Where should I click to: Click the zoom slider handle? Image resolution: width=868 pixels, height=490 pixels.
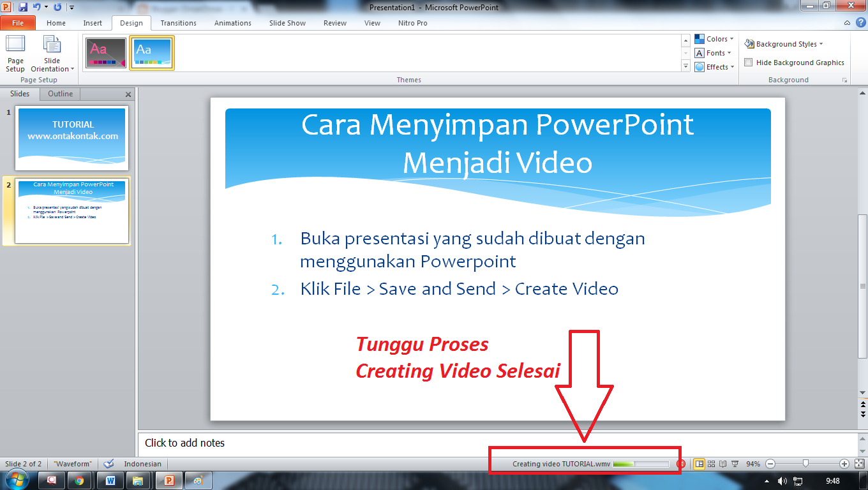[x=806, y=464]
